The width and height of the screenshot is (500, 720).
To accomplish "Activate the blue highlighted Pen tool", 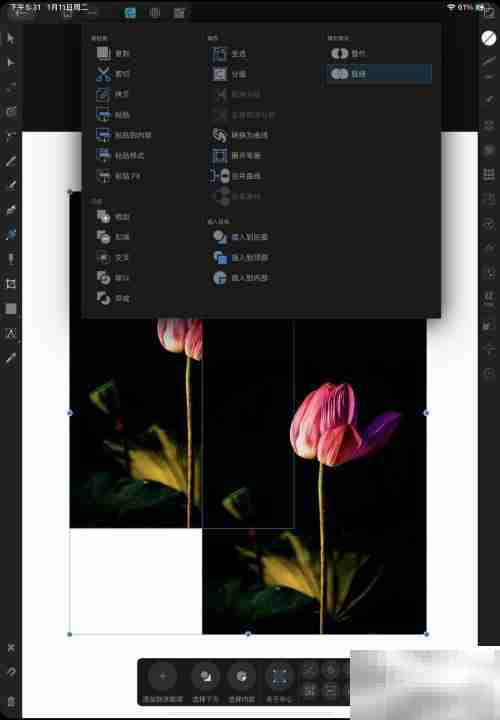I will click(11, 234).
